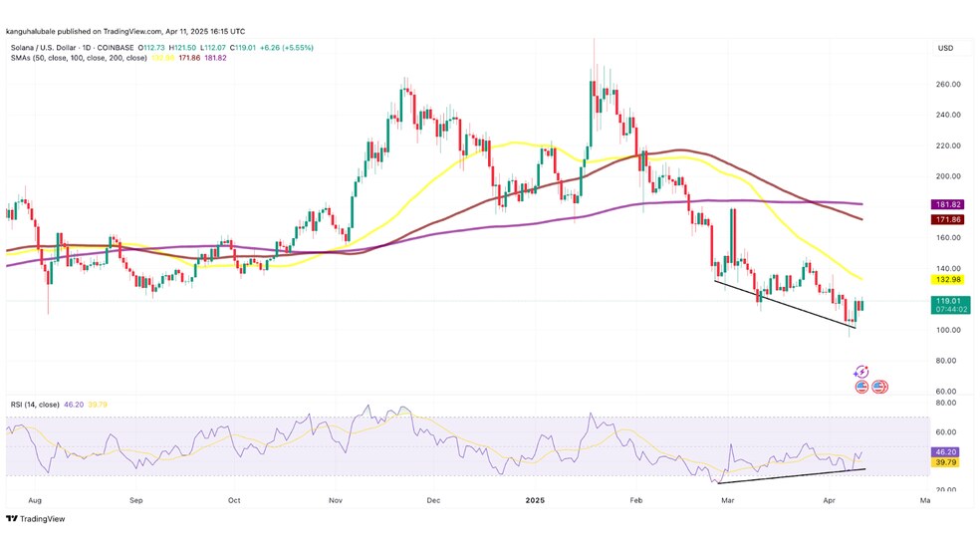Click the 39.79 RSI average label
980x552 pixels.
coord(945,462)
